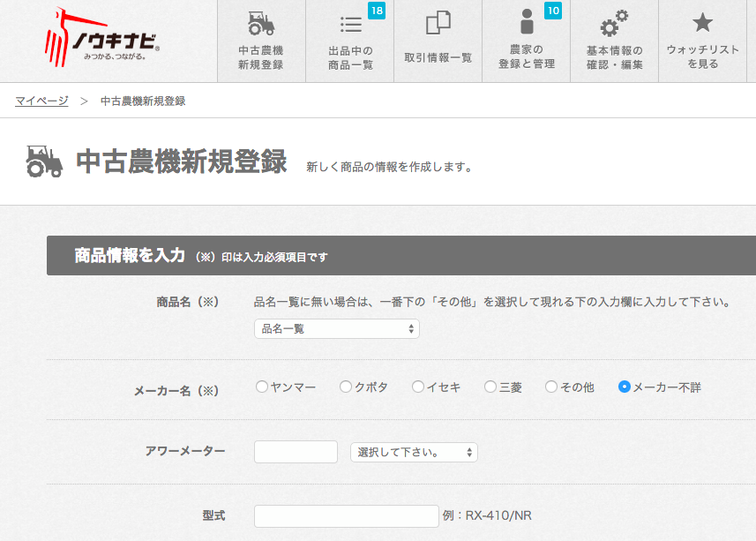Click the badge showing 10 on 農家
Image resolution: width=756 pixels, height=541 pixels.
553,11
